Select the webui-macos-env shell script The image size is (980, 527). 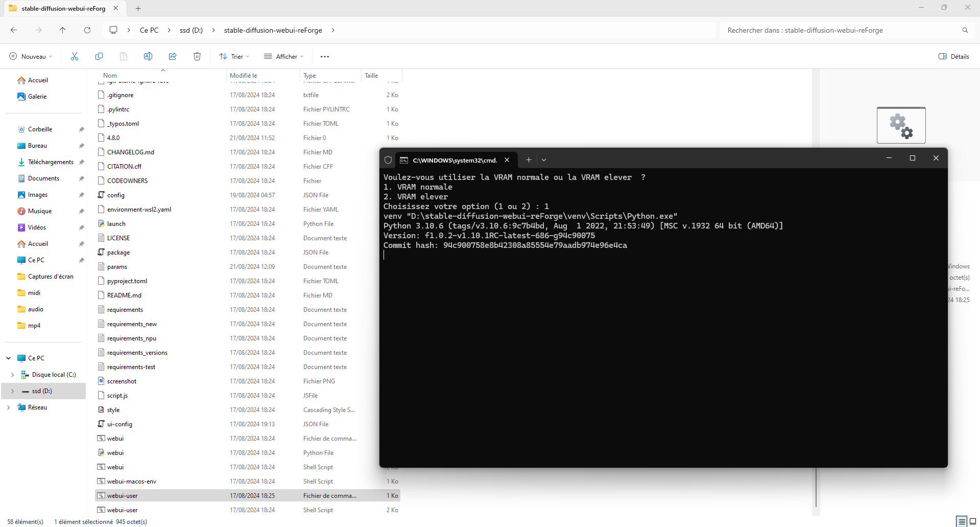point(132,482)
